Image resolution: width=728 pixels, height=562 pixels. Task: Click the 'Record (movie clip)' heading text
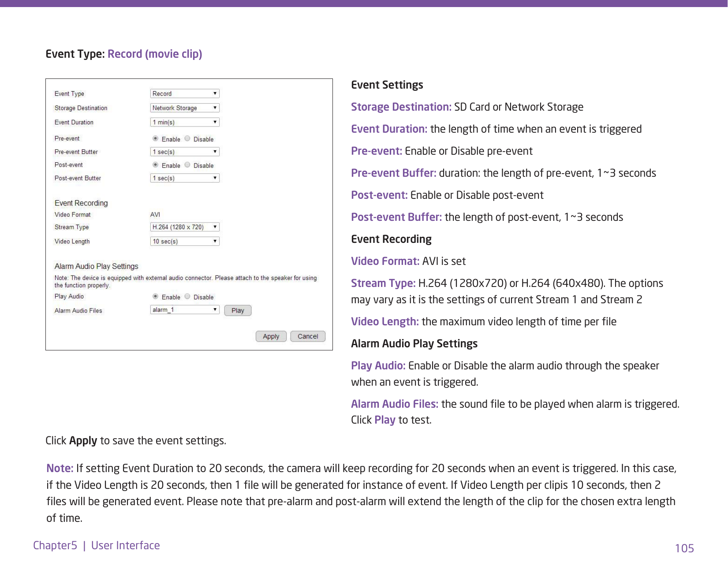pos(155,54)
